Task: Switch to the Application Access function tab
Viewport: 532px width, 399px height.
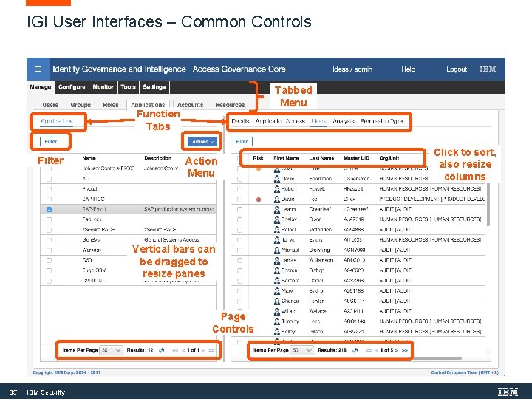Action: pos(280,121)
